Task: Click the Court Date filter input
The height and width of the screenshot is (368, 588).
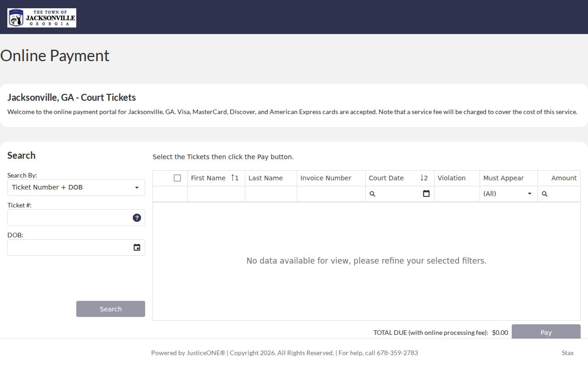Action: tap(399, 194)
